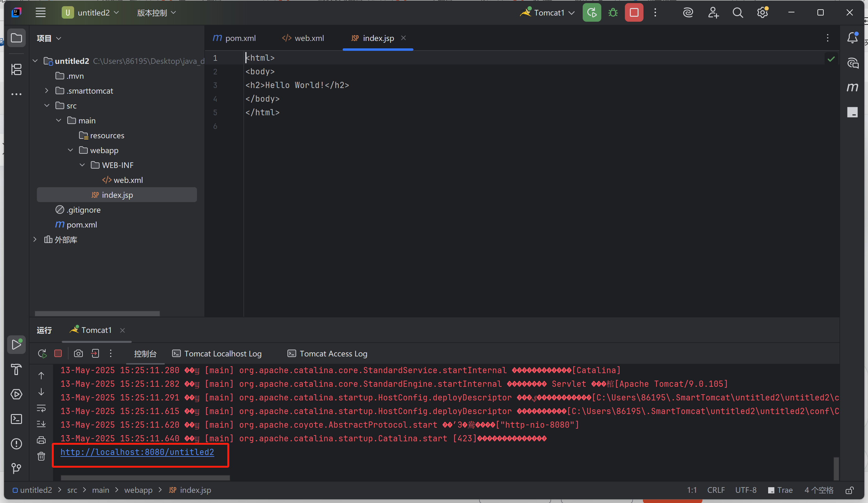Select .gitignore in the project tree
This screenshot has height=503, width=868.
78,210
